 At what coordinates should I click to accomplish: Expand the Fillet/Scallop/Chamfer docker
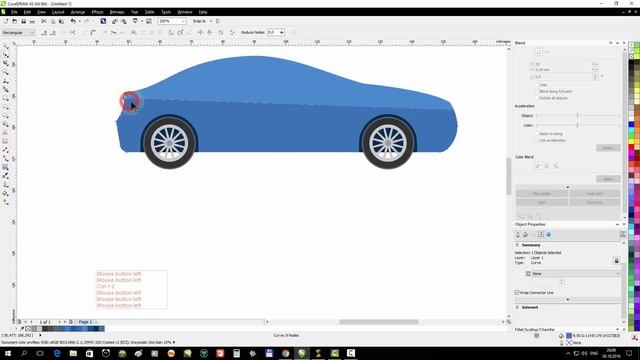coord(617,329)
